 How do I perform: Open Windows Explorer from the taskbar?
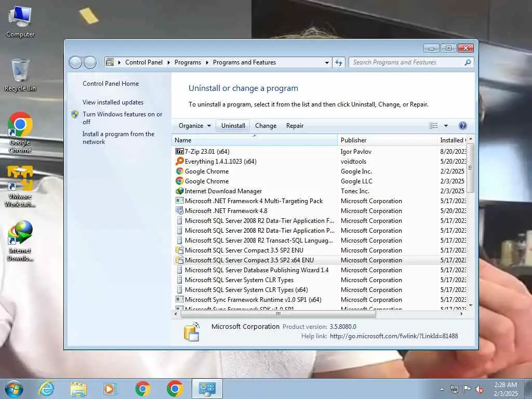point(78,389)
